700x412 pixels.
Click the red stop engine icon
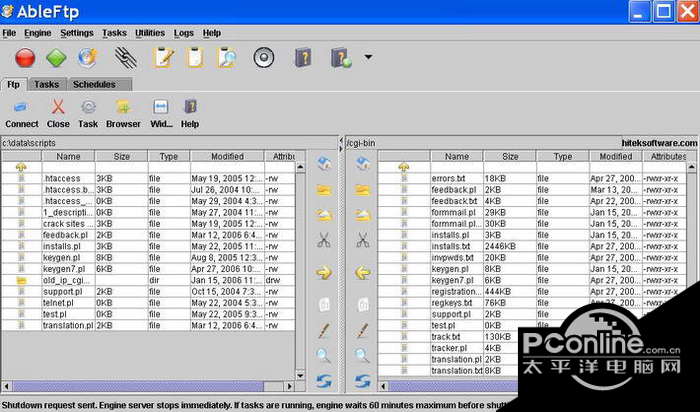(x=25, y=58)
